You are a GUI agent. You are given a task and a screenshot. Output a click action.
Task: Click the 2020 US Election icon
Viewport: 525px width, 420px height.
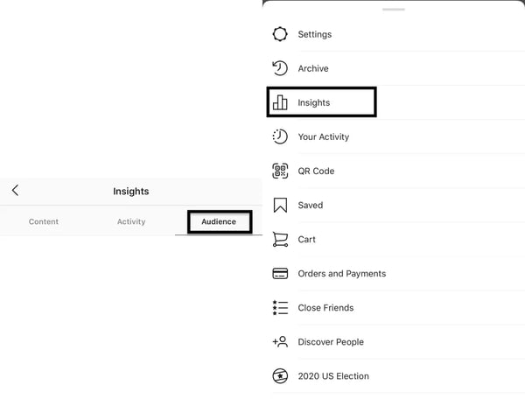click(280, 376)
